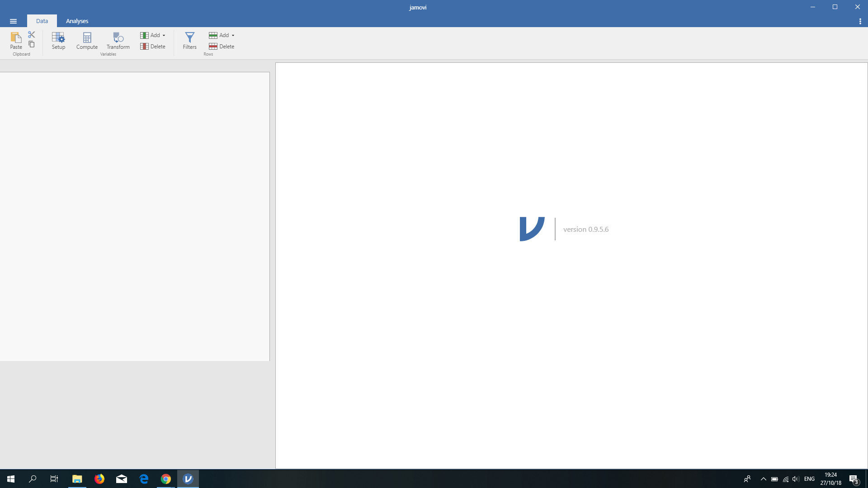Click the Paste clipboard icon
Image resolution: width=868 pixels, height=488 pixels.
tap(16, 40)
